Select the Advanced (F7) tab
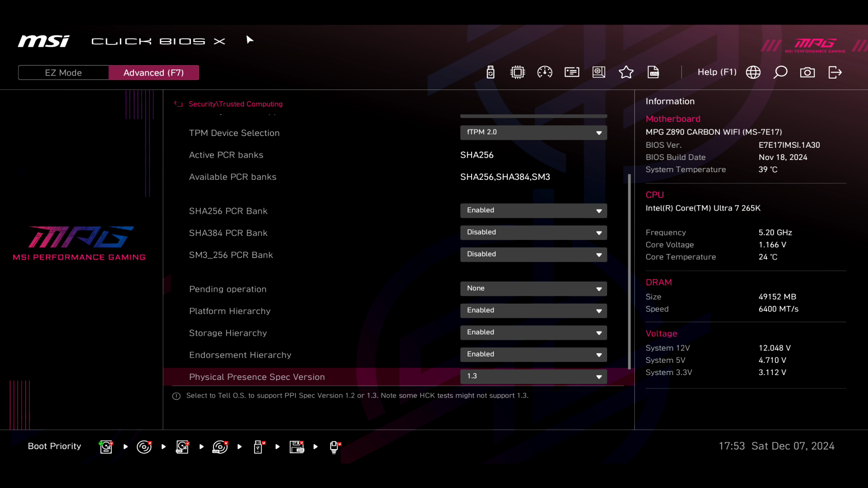The height and width of the screenshot is (488, 868). [154, 73]
